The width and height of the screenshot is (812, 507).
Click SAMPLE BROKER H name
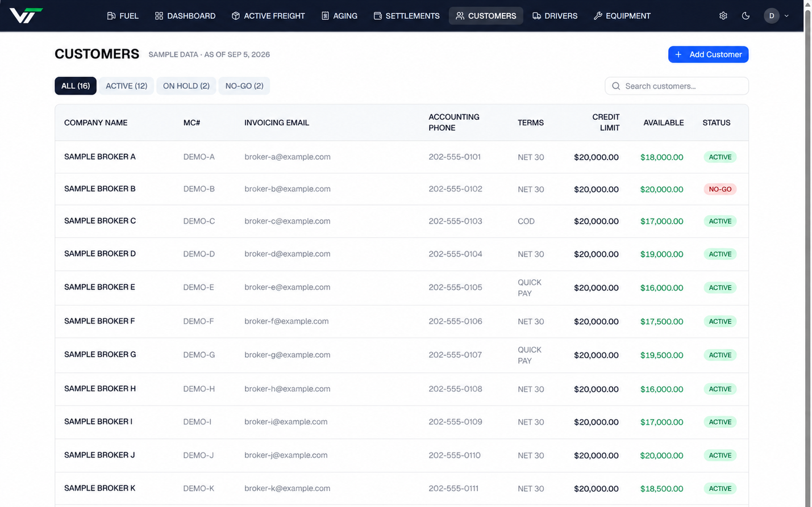coord(100,388)
